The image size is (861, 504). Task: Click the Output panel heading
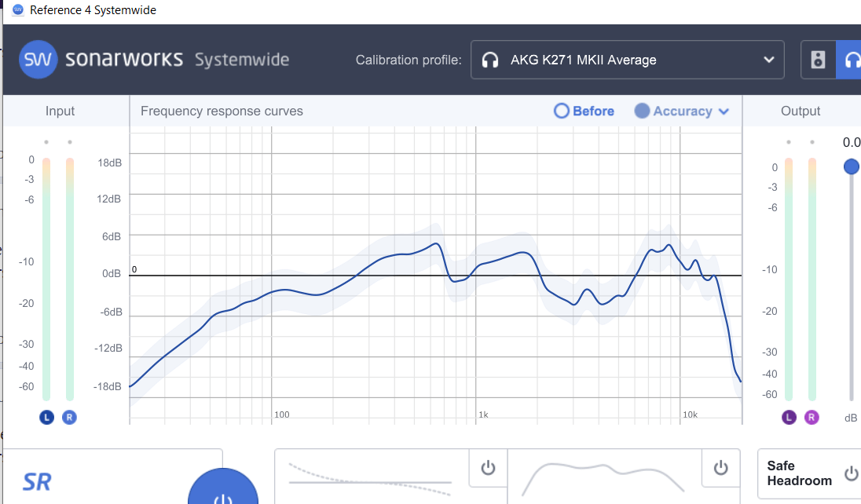point(801,111)
